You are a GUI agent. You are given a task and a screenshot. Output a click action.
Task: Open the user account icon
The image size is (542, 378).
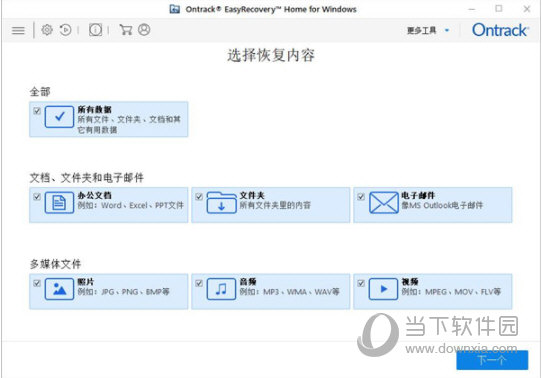pos(144,30)
